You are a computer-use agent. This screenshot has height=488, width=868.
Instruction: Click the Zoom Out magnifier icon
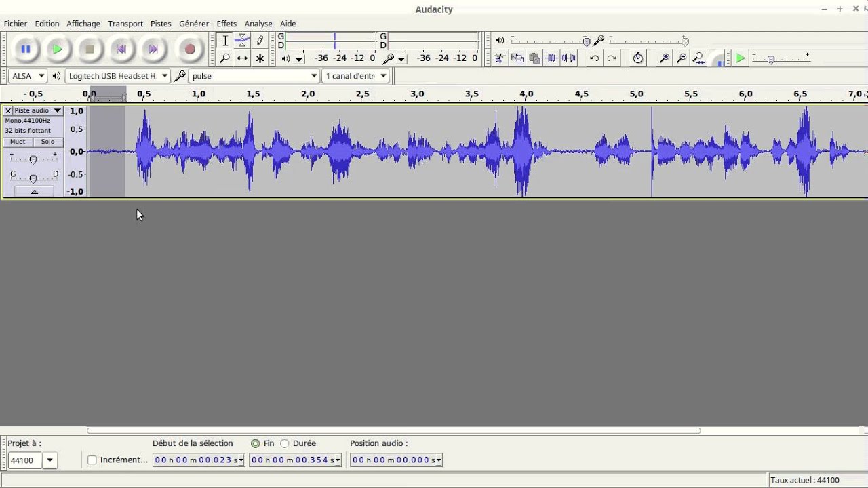[682, 58]
